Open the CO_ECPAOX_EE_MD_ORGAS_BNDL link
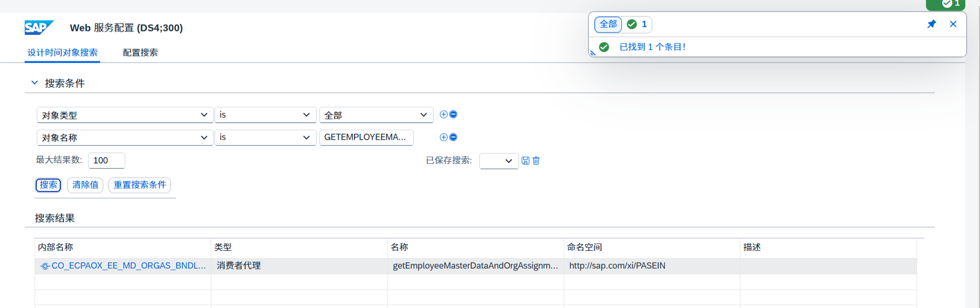This screenshot has height=308, width=980. (128, 266)
